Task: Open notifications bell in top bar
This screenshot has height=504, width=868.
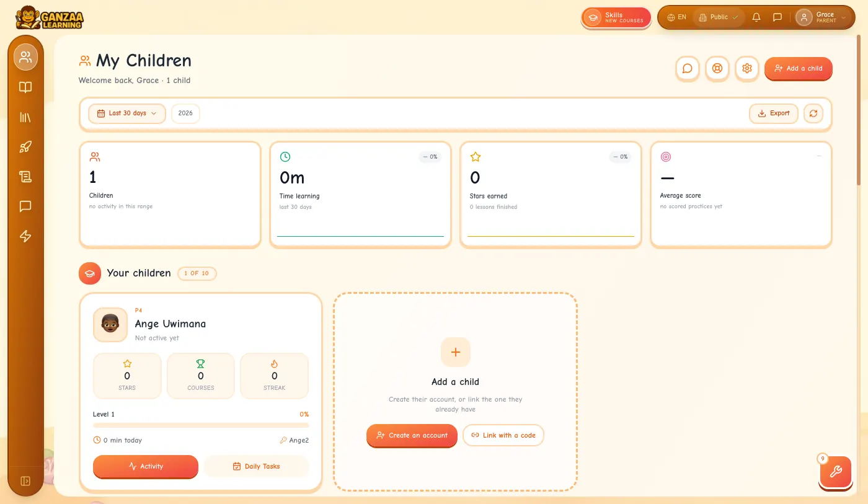Action: coord(756,17)
